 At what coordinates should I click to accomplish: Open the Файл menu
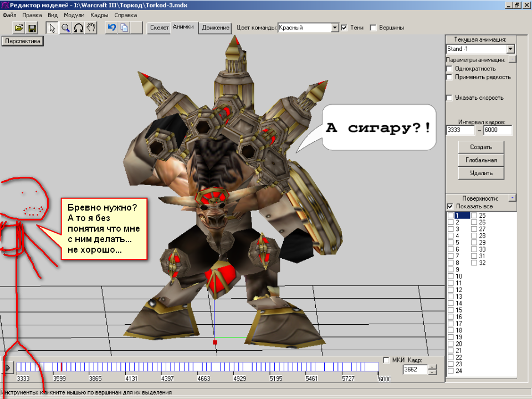tap(9, 16)
